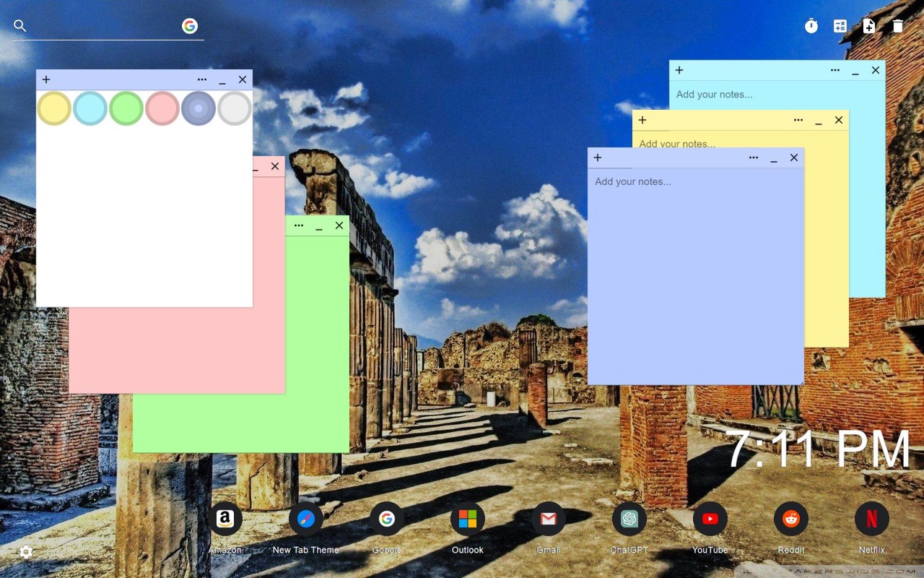Create a new note with page-plus icon
The image size is (924, 578).
[869, 26]
